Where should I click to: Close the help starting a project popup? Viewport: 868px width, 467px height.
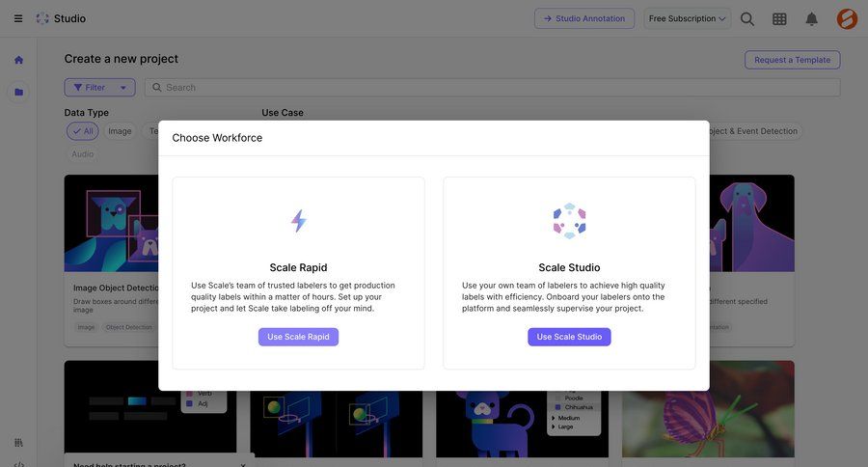(243, 465)
